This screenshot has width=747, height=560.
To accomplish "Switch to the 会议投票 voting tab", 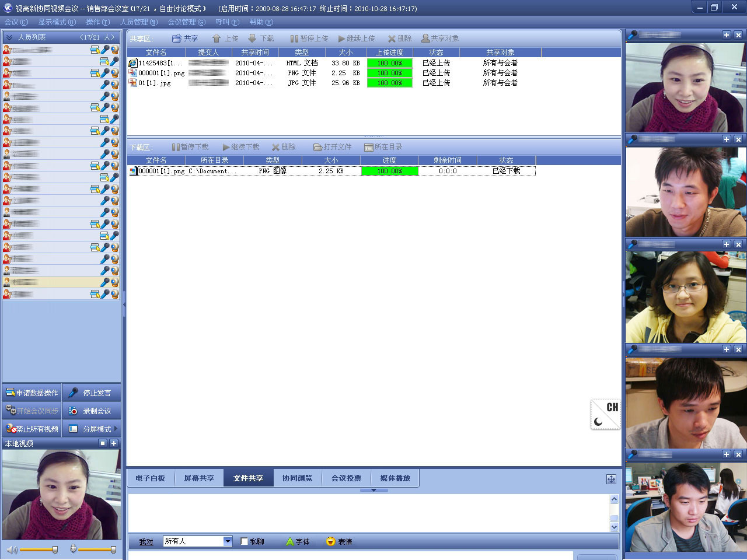I will click(x=346, y=478).
